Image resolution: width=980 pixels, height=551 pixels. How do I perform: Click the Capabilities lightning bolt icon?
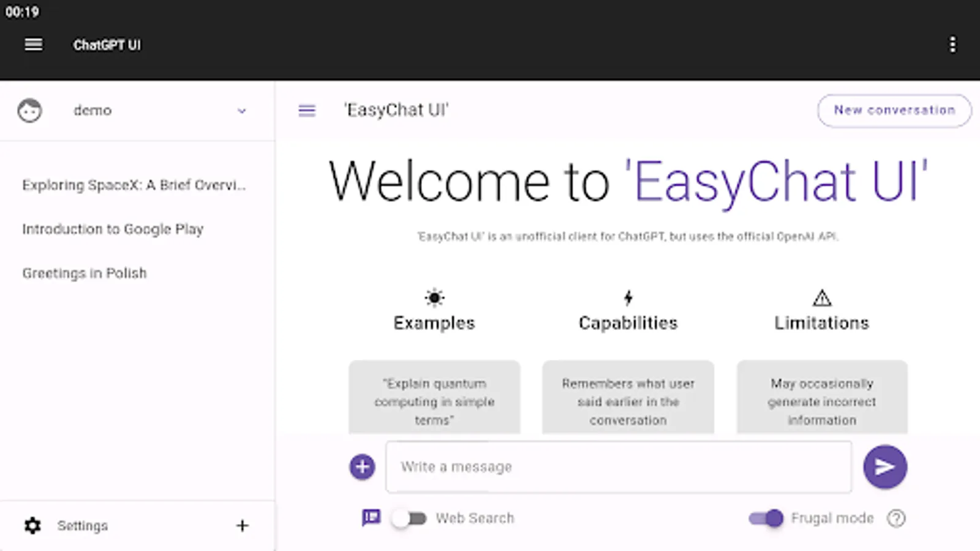pos(628,298)
